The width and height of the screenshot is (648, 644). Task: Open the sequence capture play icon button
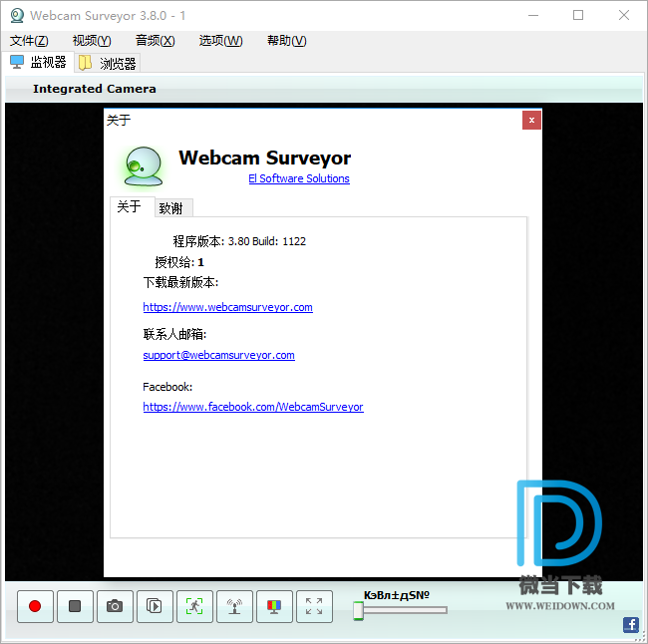click(x=155, y=606)
